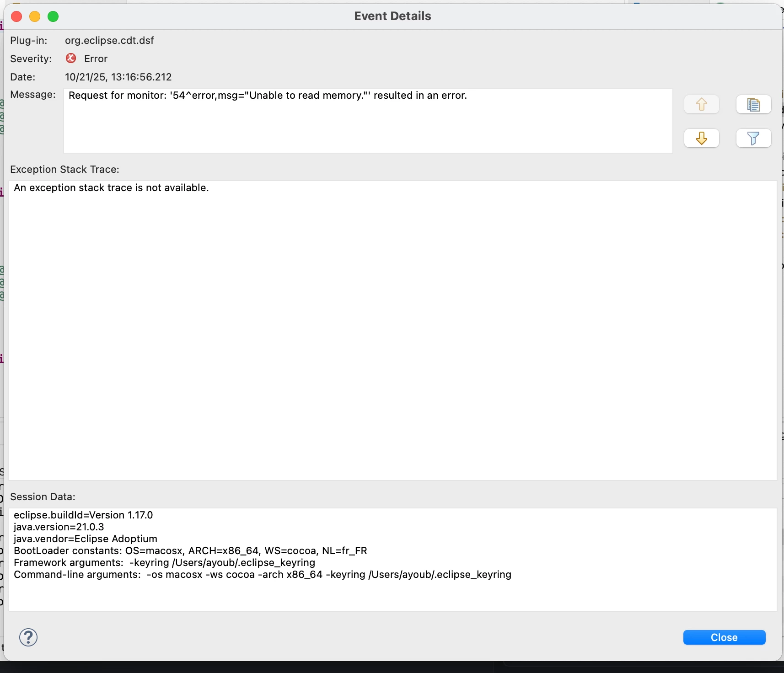Click the red error severity icon
The width and height of the screenshot is (784, 673).
tap(71, 58)
